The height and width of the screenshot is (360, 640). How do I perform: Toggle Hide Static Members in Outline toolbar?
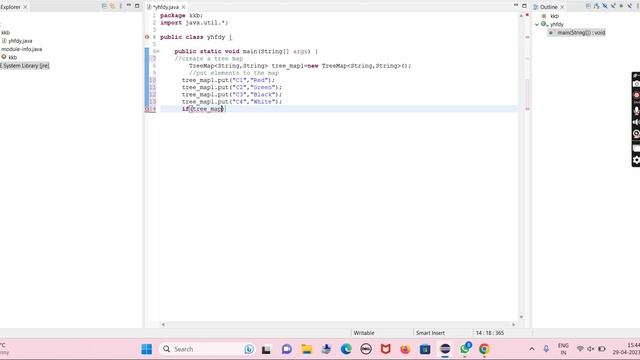[613, 6]
